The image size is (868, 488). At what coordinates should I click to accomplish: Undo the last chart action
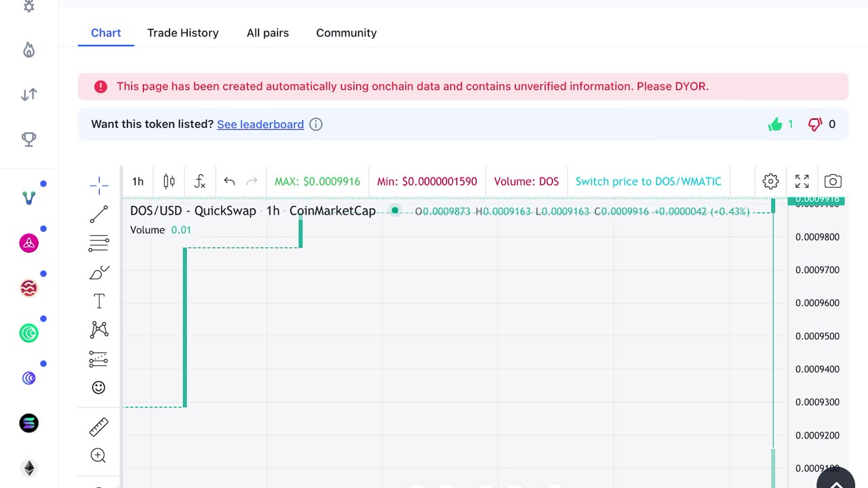tap(229, 181)
